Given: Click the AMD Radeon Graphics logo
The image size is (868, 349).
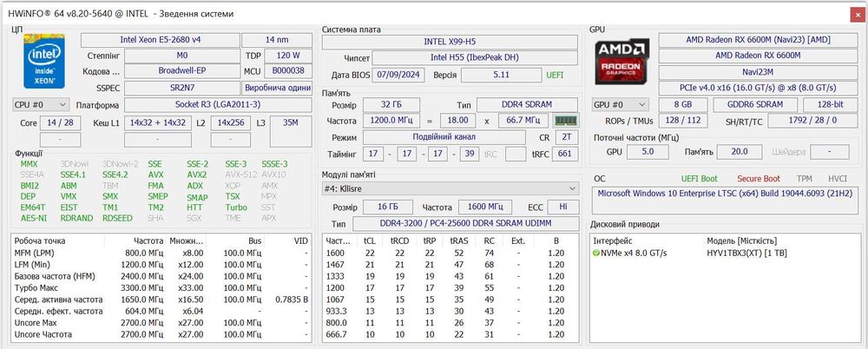Looking at the screenshot, I should click(x=621, y=61).
